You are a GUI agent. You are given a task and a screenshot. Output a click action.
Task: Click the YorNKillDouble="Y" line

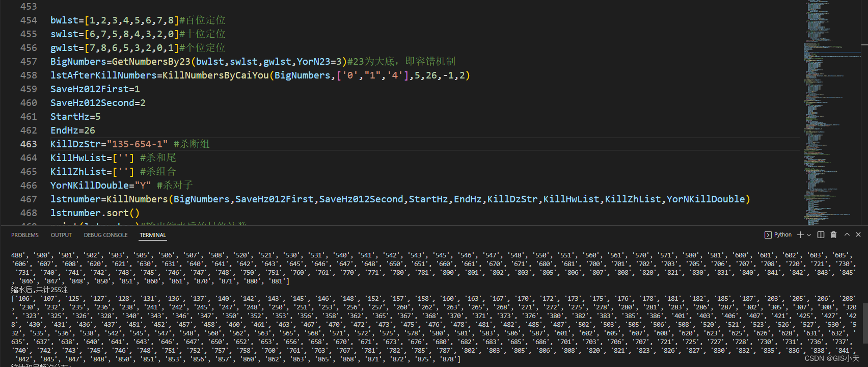click(x=122, y=186)
